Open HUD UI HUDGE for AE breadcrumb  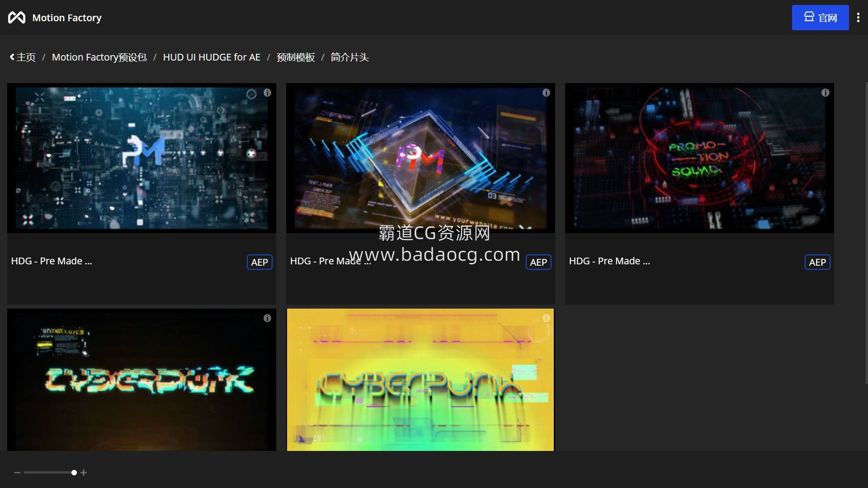pyautogui.click(x=212, y=57)
